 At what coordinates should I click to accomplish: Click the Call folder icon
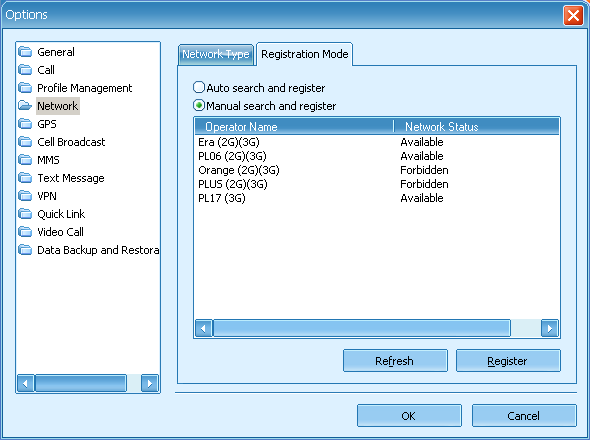coord(25,70)
